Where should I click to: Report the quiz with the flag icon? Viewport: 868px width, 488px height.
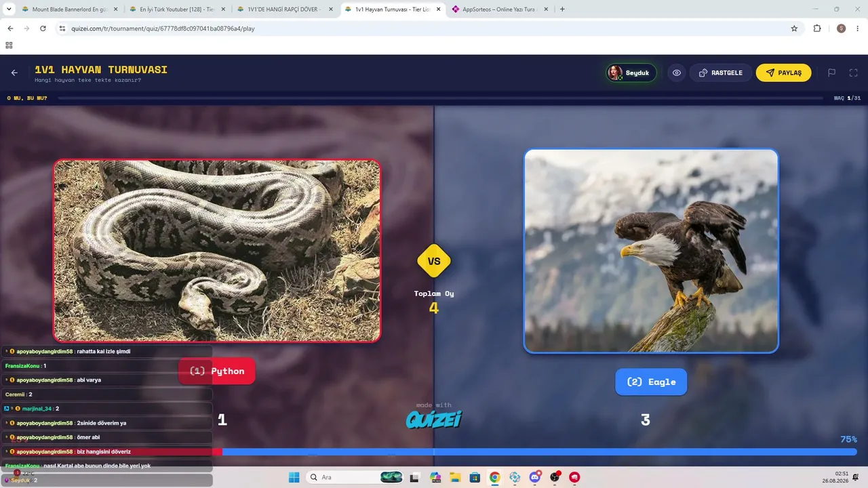(x=831, y=73)
